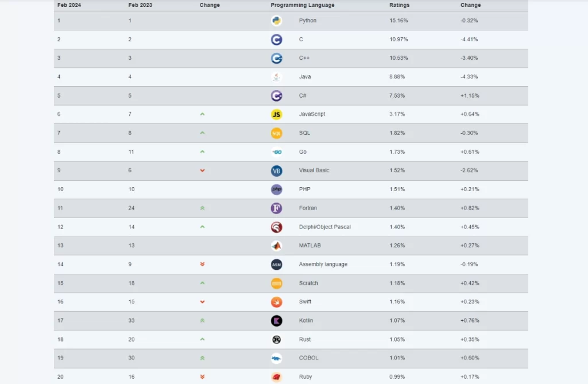The image size is (588, 384).
Task: Click the Ruby gem logo icon
Action: coord(276,377)
